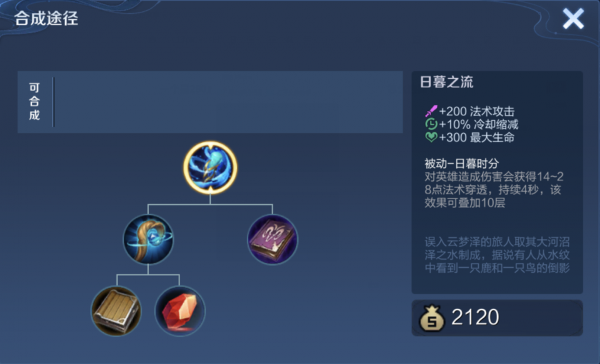Click the 合成途径 header title
Image resolution: width=600 pixels, height=364 pixels.
pyautogui.click(x=46, y=18)
